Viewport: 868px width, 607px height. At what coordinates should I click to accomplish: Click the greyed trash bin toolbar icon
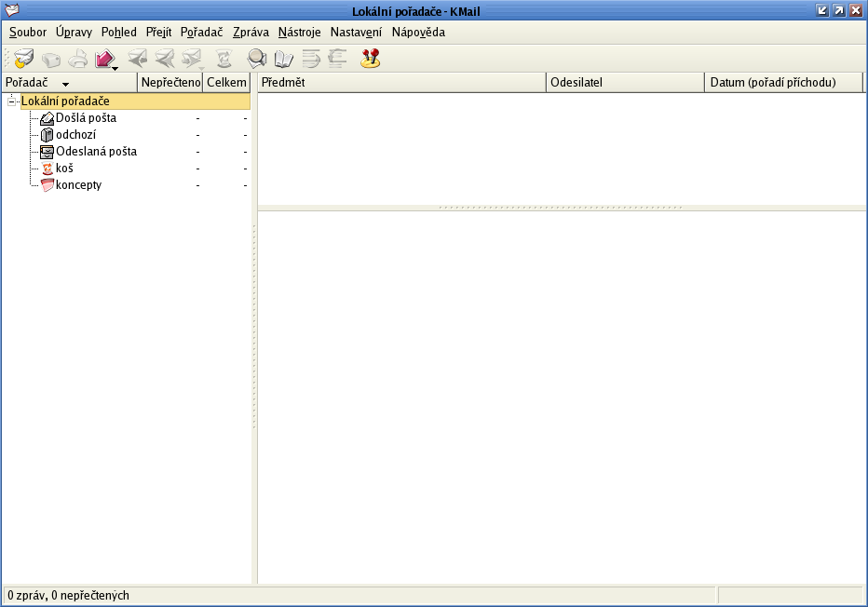pyautogui.click(x=224, y=59)
